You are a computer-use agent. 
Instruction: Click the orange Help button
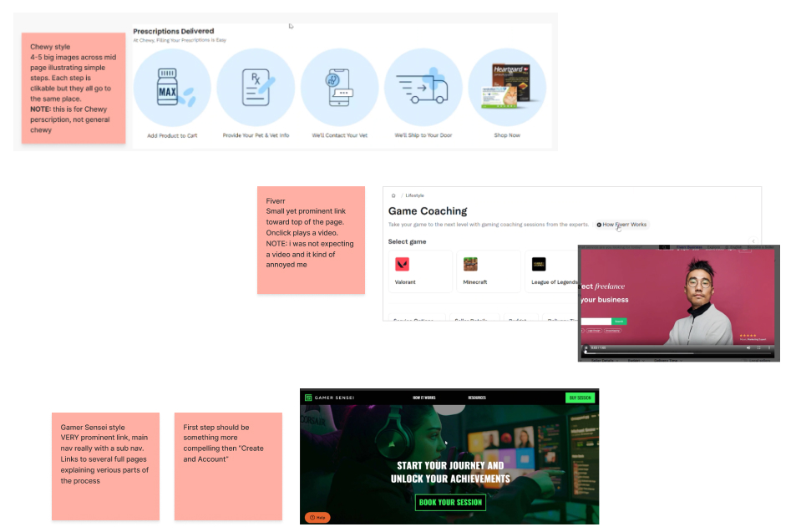click(317, 517)
